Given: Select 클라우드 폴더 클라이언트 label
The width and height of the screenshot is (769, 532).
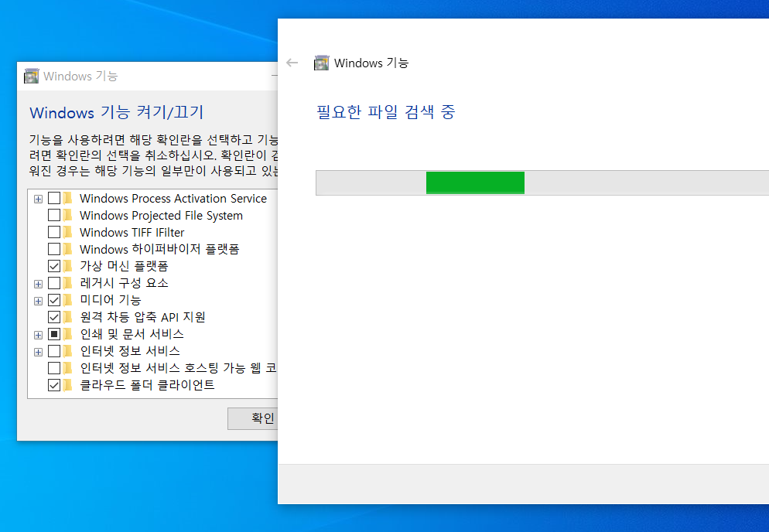Looking at the screenshot, I should coord(147,384).
